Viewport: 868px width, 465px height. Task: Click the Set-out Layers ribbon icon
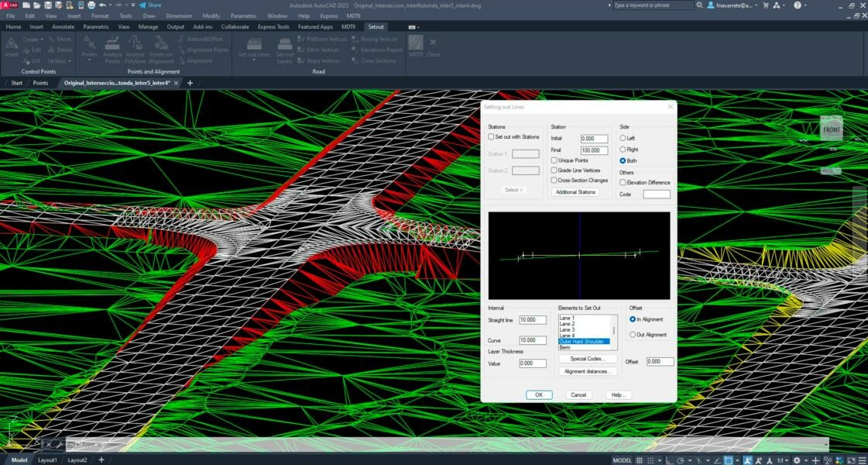284,45
